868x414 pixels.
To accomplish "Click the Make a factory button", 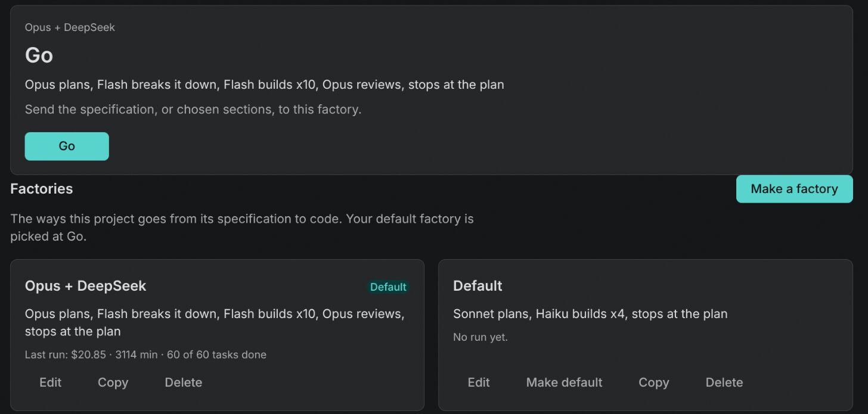I will tap(794, 189).
